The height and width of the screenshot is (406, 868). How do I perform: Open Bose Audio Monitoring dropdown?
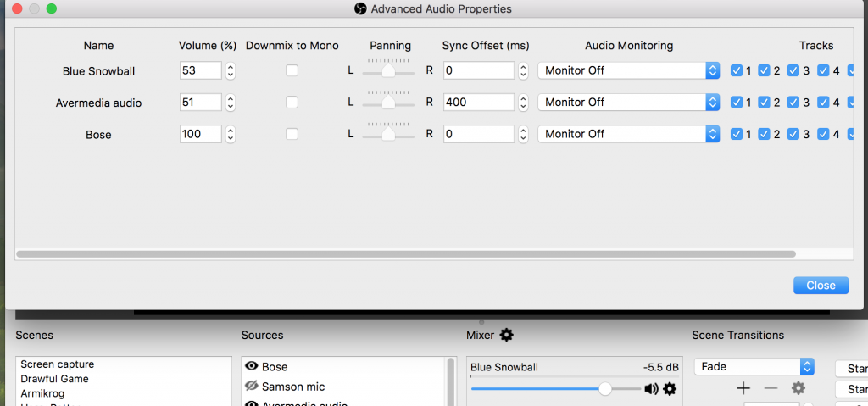[x=629, y=134]
